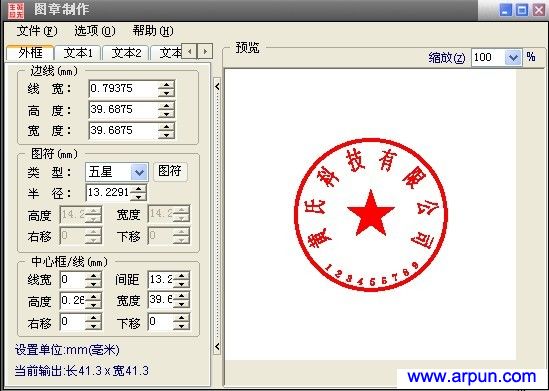The height and width of the screenshot is (391, 549).
Task: Click the 间距 field showing 13.2
Action: 161,280
